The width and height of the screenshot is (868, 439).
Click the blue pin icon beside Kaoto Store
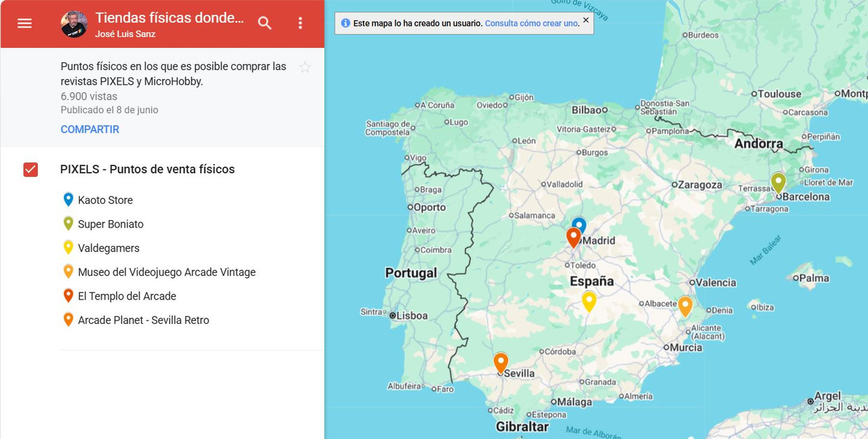pos(68,200)
